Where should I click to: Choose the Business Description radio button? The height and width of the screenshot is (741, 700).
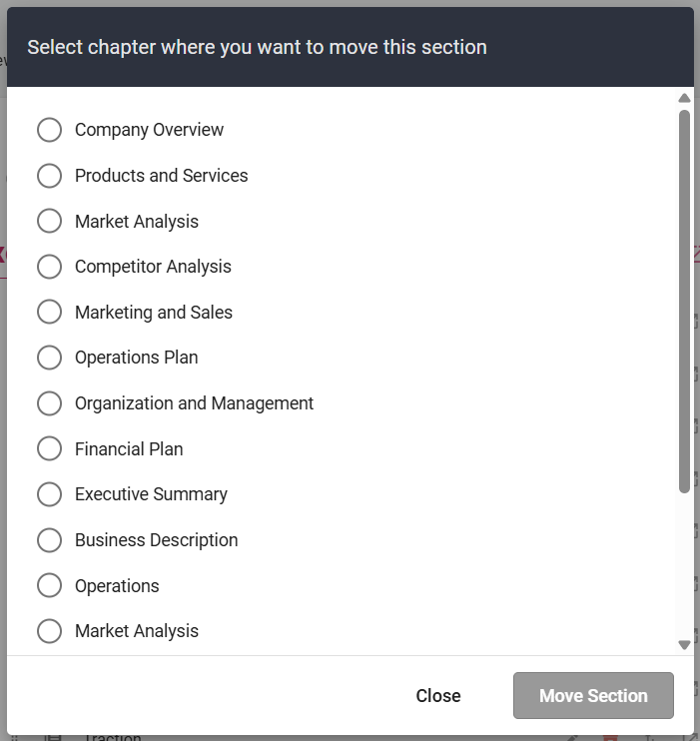tap(49, 540)
